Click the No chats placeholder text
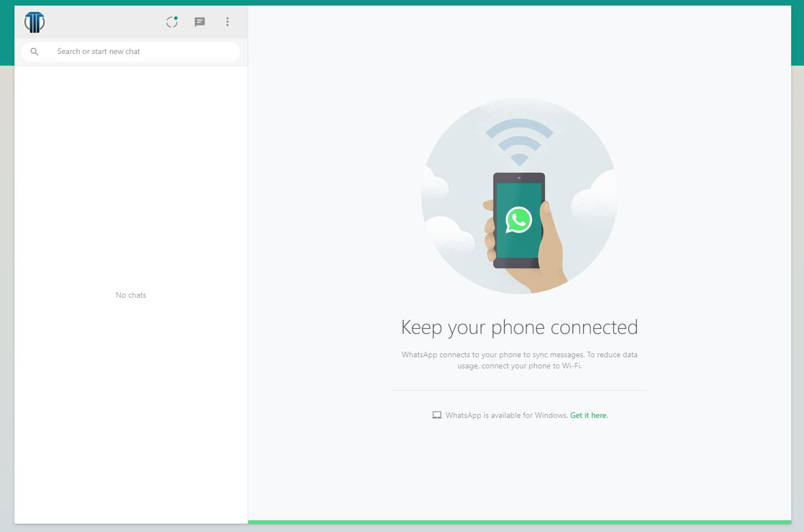Image resolution: width=804 pixels, height=532 pixels. tap(131, 295)
